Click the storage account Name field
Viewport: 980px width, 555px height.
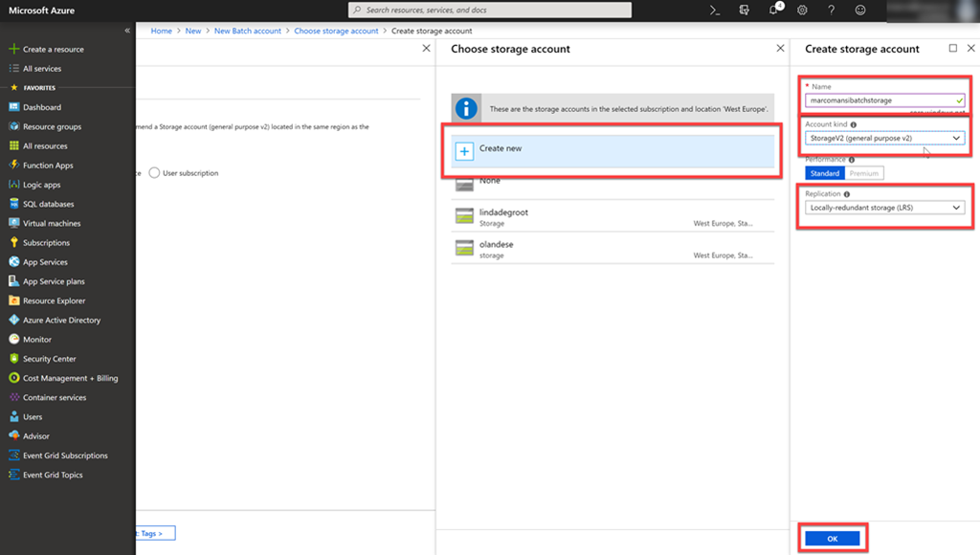pos(884,100)
